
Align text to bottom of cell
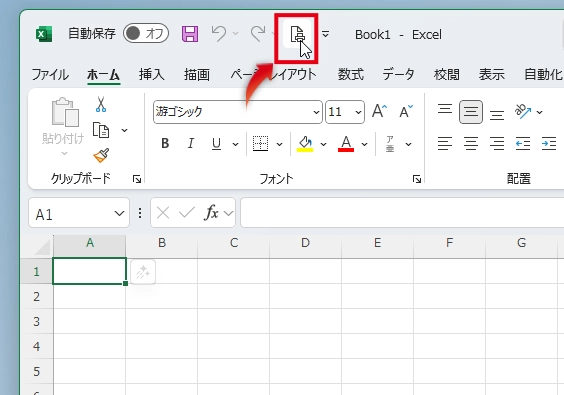point(497,115)
